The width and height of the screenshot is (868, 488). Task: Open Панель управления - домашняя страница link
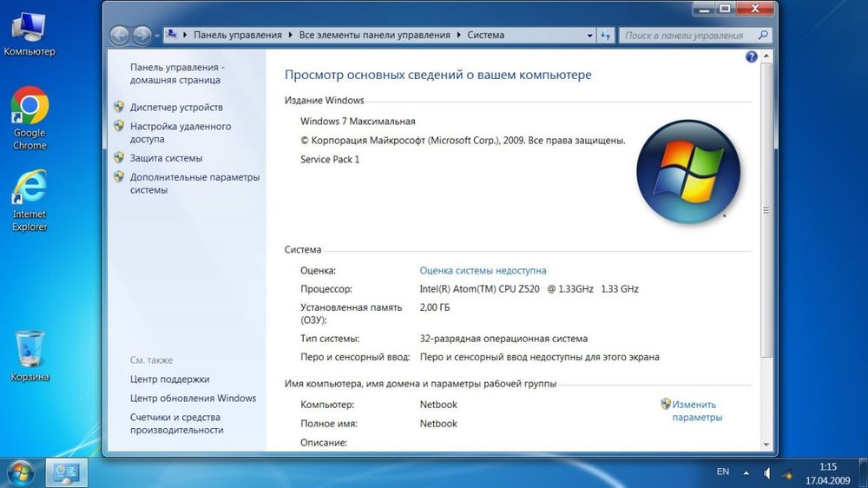(x=177, y=74)
